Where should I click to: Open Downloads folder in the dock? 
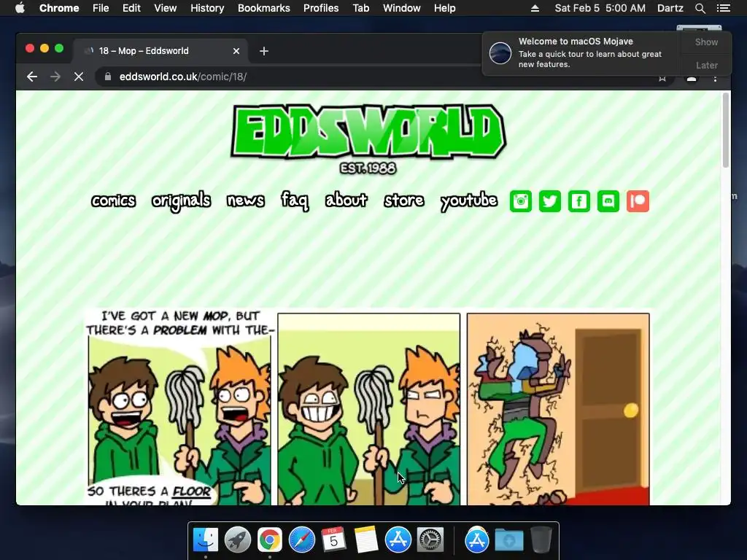[508, 540]
